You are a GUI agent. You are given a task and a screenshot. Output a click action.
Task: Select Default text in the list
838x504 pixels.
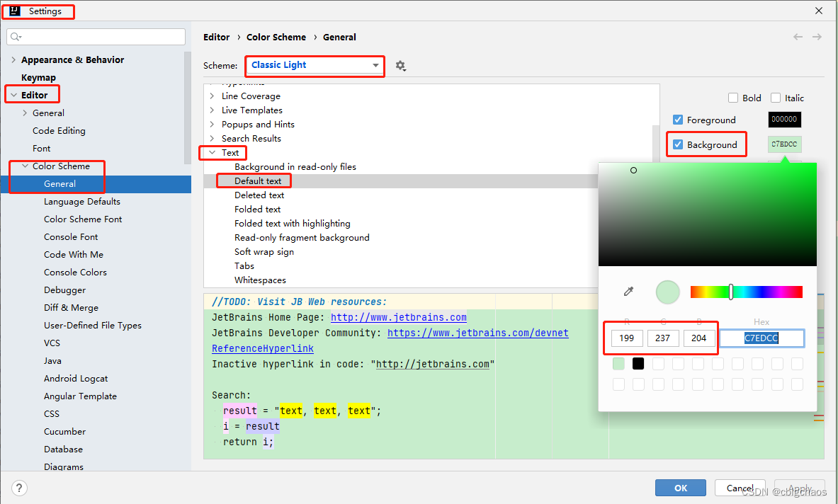[258, 181]
